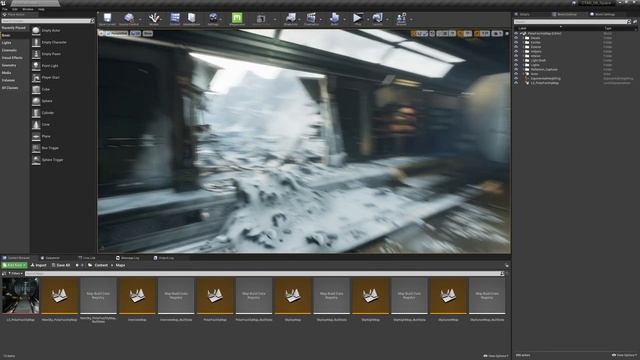Open the Settings toolbar icon
The image size is (640, 360).
point(213,18)
